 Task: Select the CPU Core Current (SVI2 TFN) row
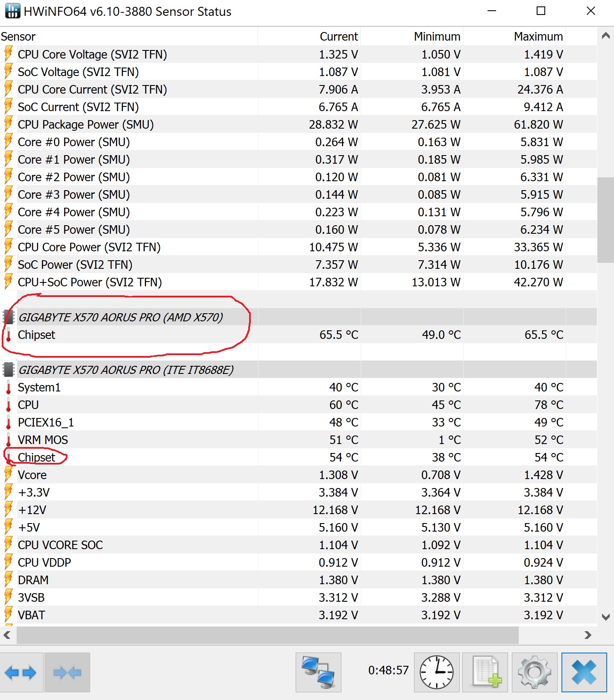click(298, 89)
